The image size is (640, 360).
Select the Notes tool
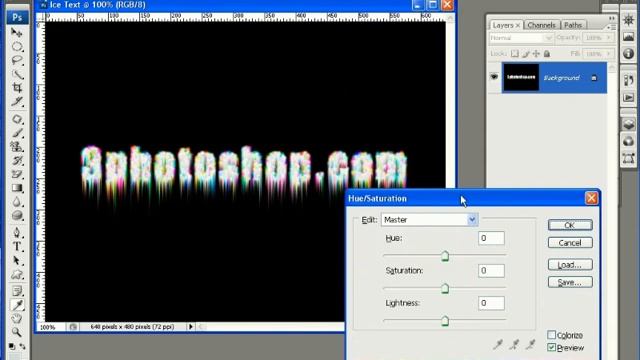[17, 291]
